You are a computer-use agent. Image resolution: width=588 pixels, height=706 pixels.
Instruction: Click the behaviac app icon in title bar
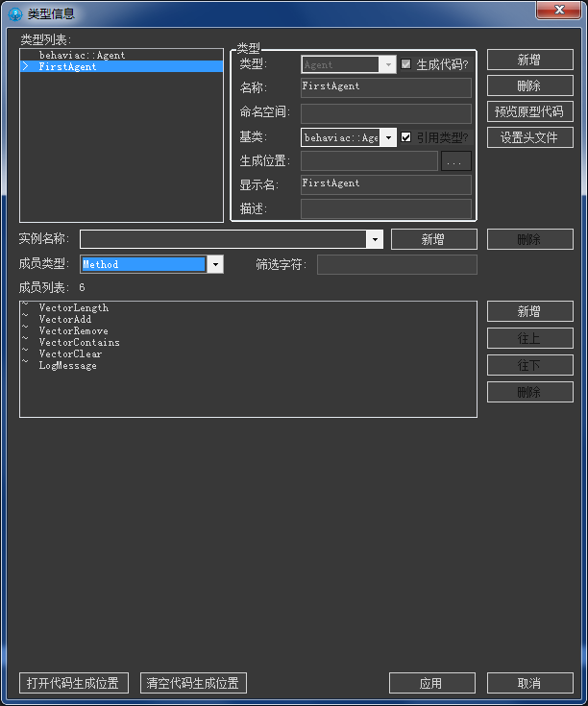point(14,14)
